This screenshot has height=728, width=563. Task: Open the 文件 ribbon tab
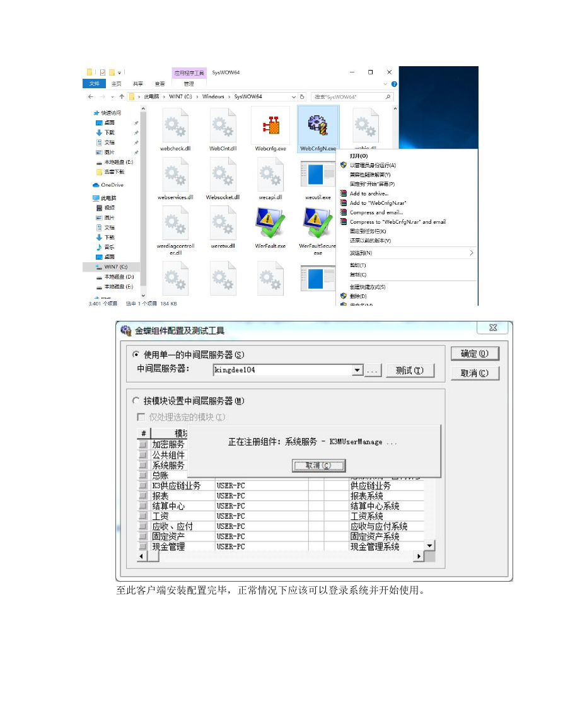pos(95,84)
